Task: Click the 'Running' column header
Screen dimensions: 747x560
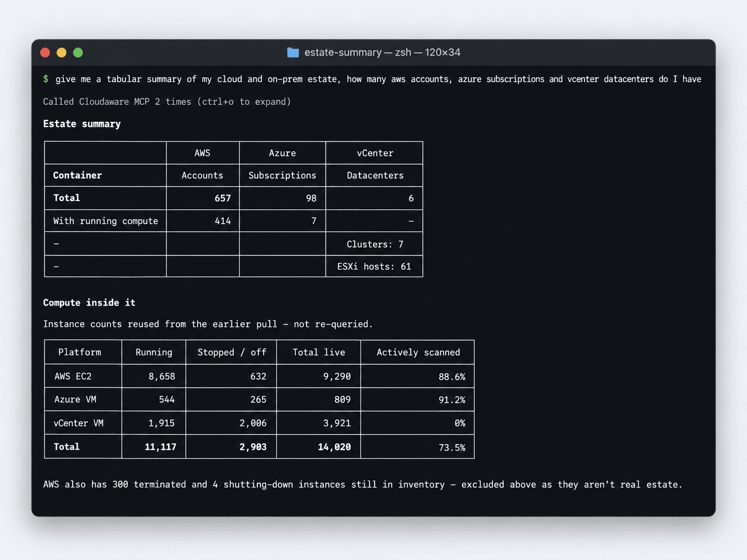Action: 154,352
